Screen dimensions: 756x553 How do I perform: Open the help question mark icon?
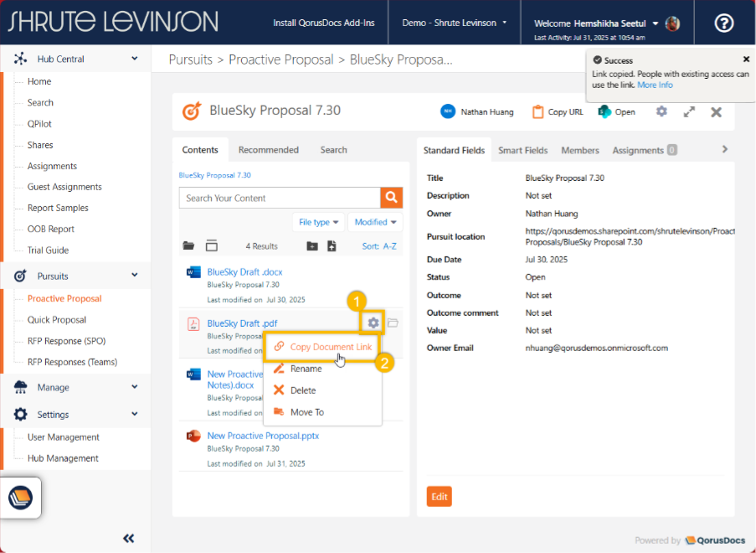723,23
